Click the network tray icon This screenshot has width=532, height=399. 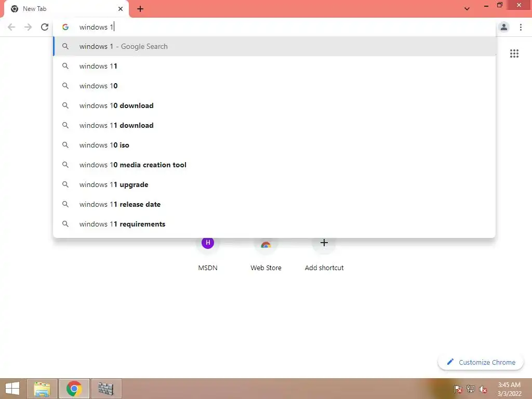[x=471, y=389]
